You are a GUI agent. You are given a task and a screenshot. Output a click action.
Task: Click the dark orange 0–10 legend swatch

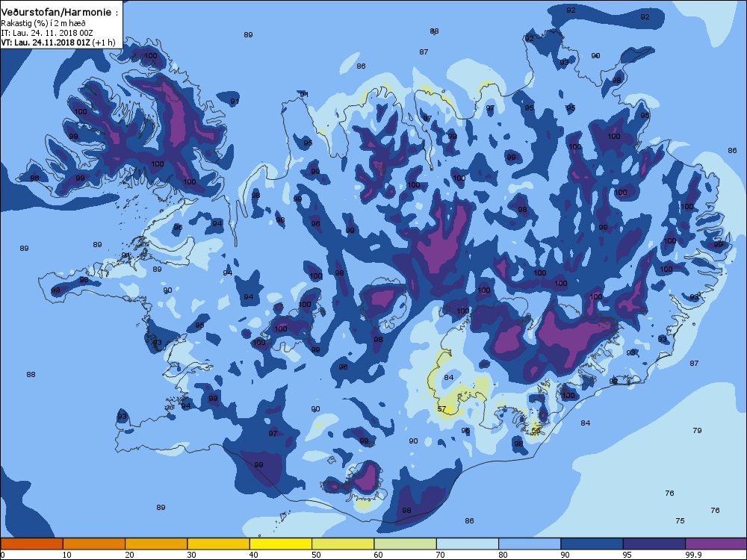click(31, 544)
